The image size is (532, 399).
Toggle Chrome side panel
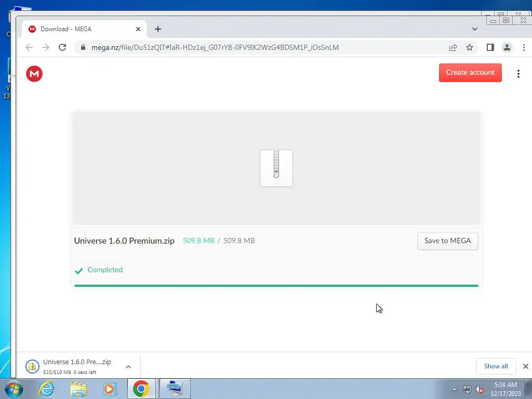(490, 47)
